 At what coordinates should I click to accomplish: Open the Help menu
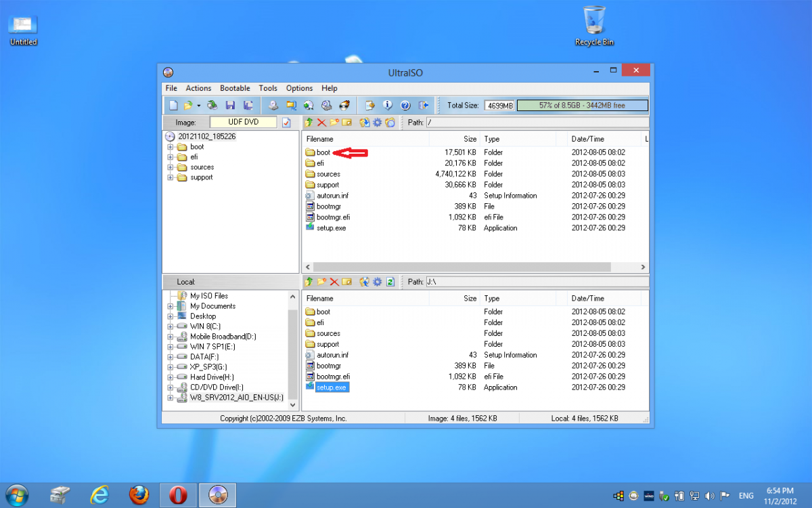pyautogui.click(x=330, y=88)
